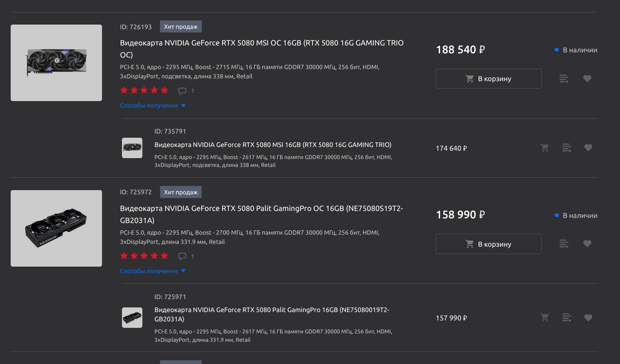Open MSI RTX 5080 16G GAMING TRIO OC title

coord(262,49)
